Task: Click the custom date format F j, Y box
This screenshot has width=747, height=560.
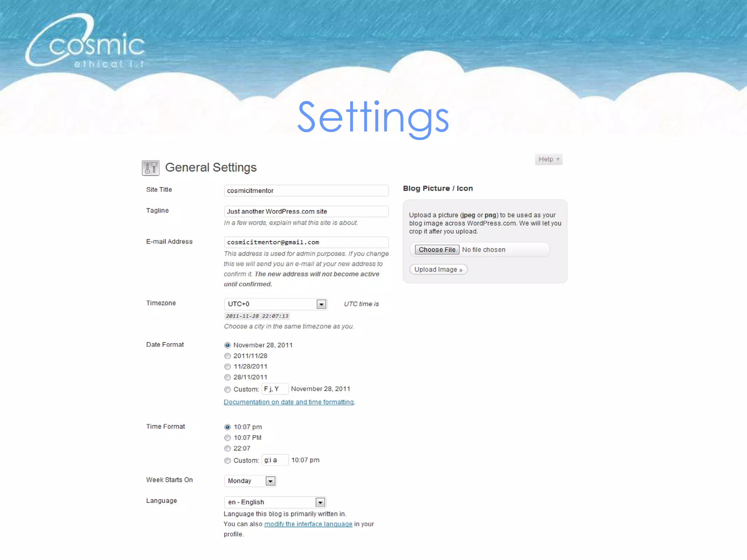Action: tap(275, 389)
